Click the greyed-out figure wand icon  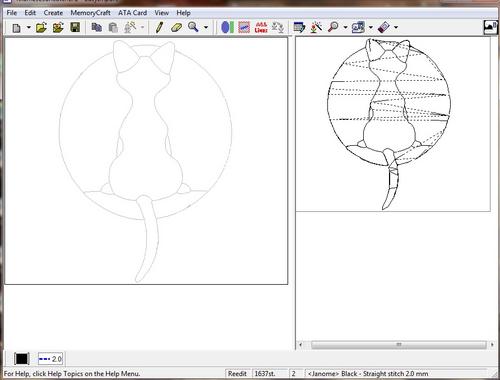(130, 27)
